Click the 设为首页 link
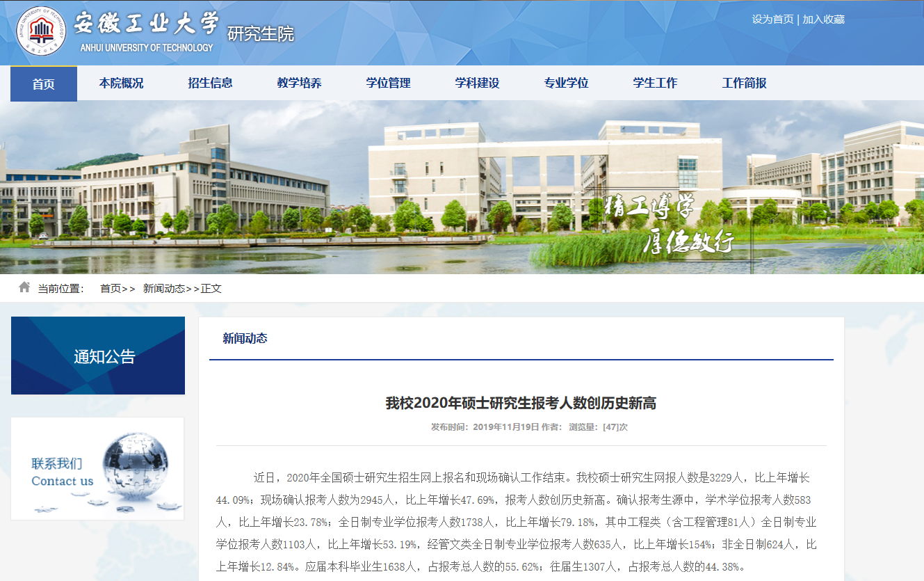924x581 pixels. click(x=772, y=19)
